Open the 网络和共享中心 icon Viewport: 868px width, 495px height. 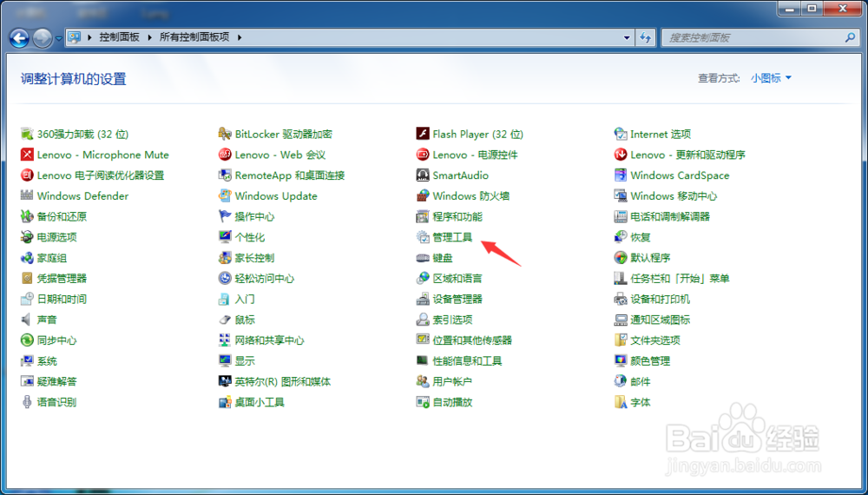(225, 340)
